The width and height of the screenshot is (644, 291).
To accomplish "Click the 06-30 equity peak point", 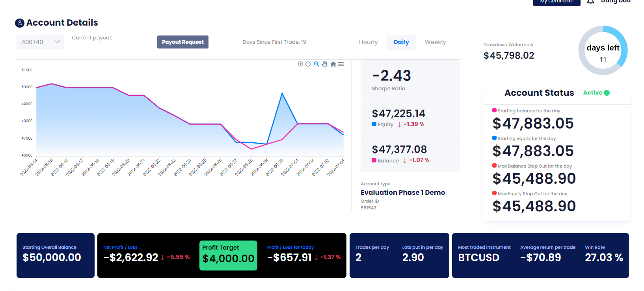I will click(282, 93).
